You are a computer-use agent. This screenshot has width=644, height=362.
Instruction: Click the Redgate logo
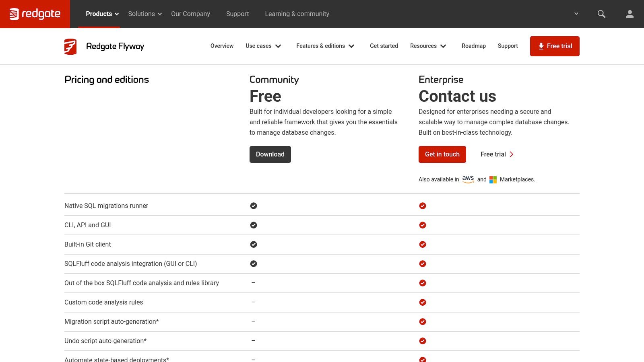[35, 14]
